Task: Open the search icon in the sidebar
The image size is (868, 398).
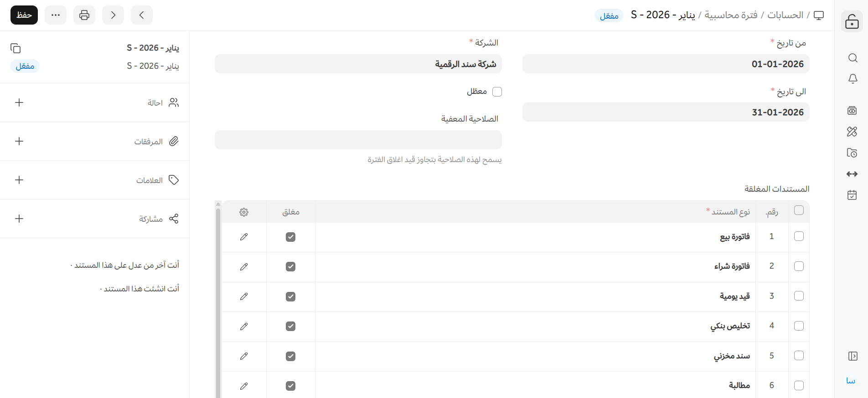Action: click(x=852, y=58)
